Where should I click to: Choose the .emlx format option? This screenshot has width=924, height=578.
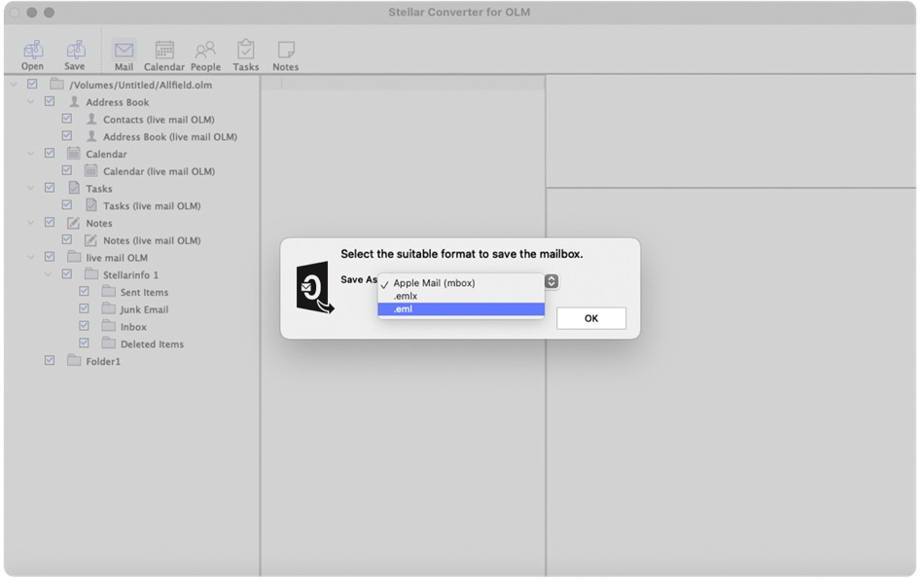pyautogui.click(x=461, y=296)
